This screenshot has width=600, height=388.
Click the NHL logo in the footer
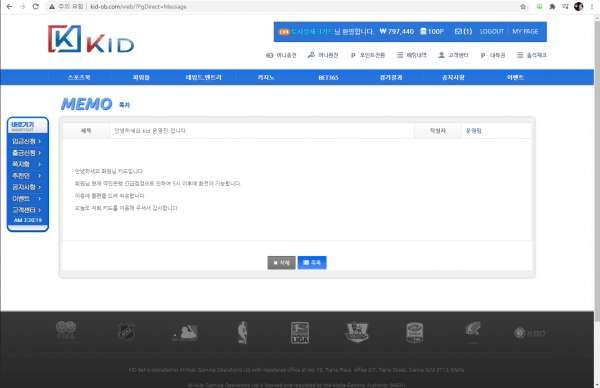(126, 332)
